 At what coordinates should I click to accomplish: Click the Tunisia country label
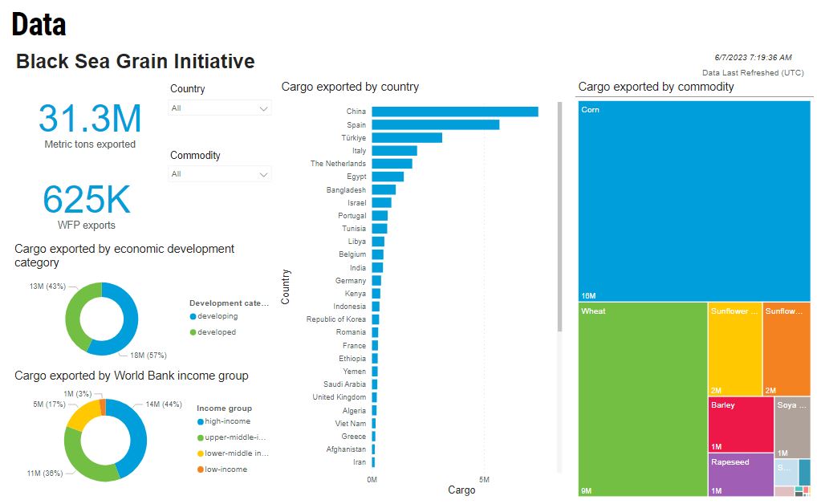tap(354, 228)
